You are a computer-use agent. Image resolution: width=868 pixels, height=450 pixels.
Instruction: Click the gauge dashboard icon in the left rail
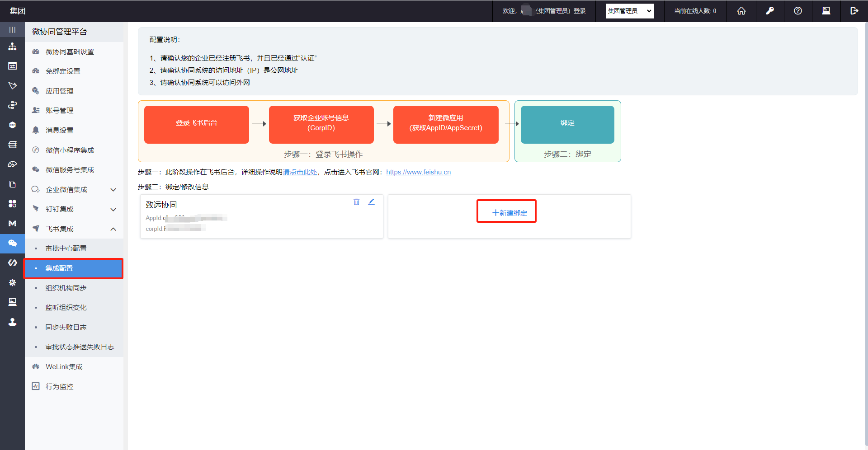coord(12,164)
